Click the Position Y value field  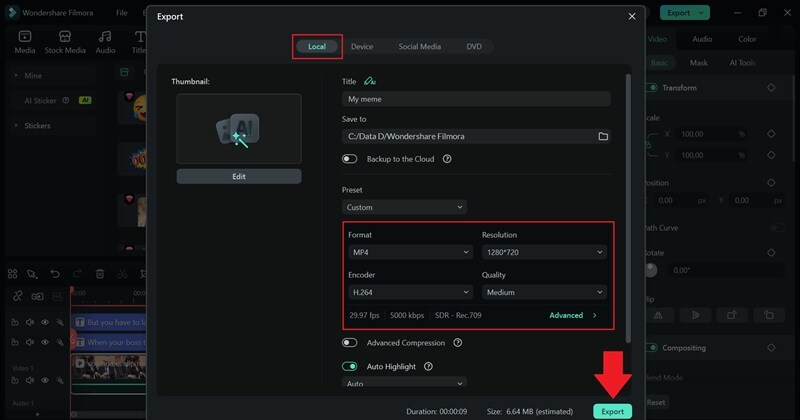coord(757,201)
